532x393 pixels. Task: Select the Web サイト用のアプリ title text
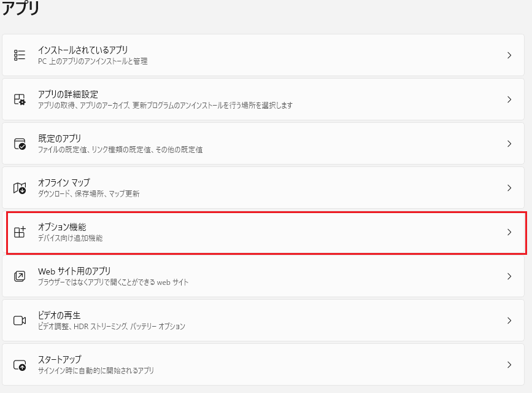click(x=74, y=271)
